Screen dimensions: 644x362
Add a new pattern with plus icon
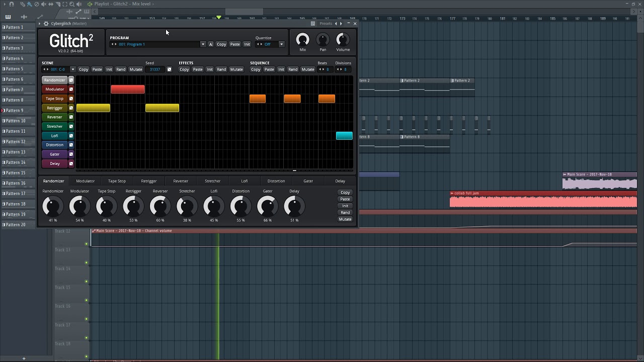24,358
